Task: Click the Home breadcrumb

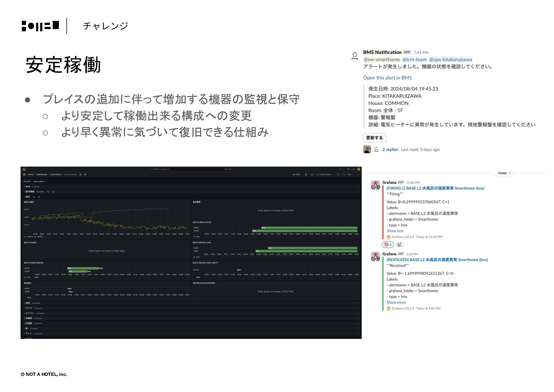Action: (x=31, y=175)
